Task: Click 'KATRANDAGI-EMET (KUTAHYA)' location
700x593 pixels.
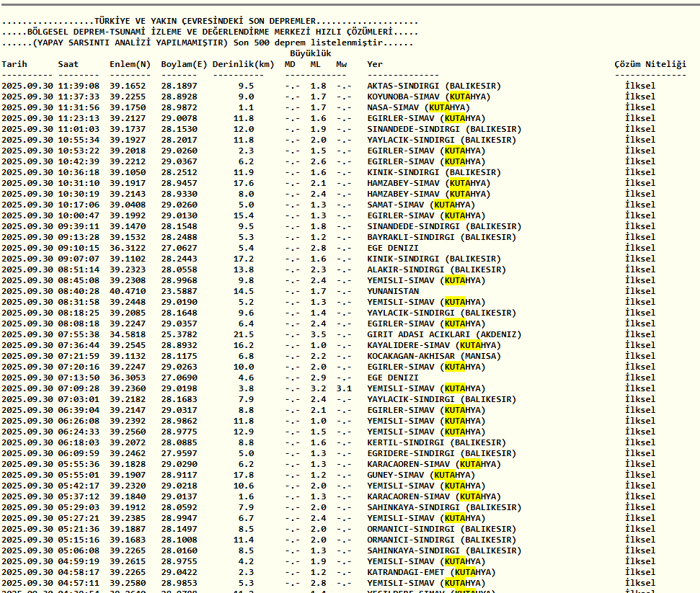Action: point(431,572)
